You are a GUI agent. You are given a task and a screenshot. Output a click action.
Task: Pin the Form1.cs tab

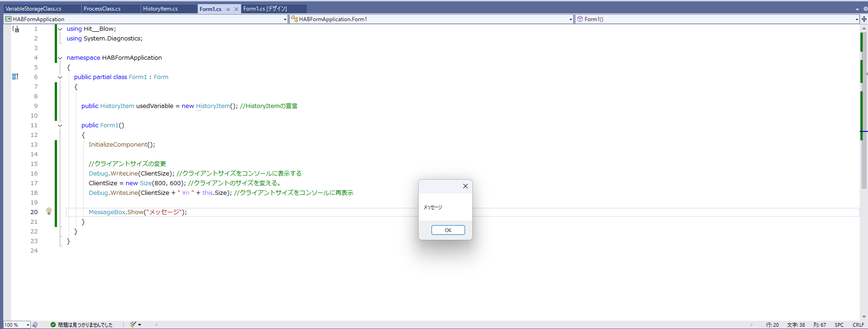tap(228, 9)
